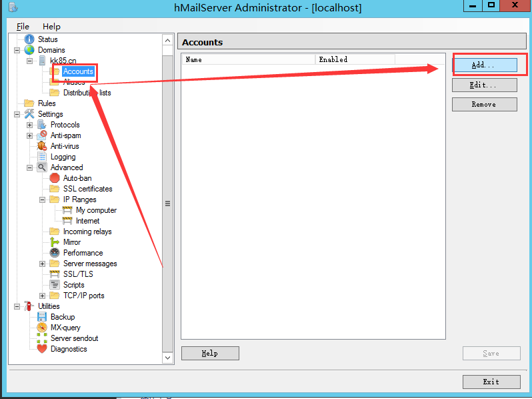Collapse the Domains tree node

coord(17,50)
